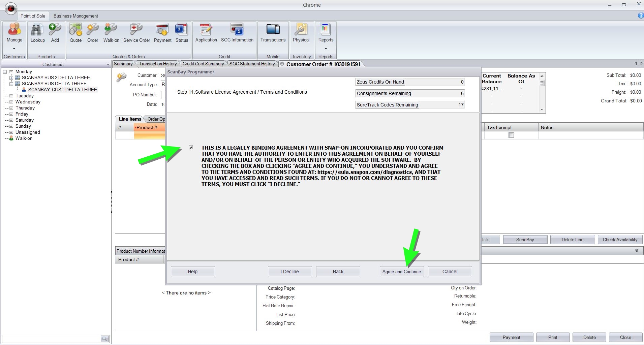Open Physical Inventory icon
644x345 pixels.
click(301, 30)
